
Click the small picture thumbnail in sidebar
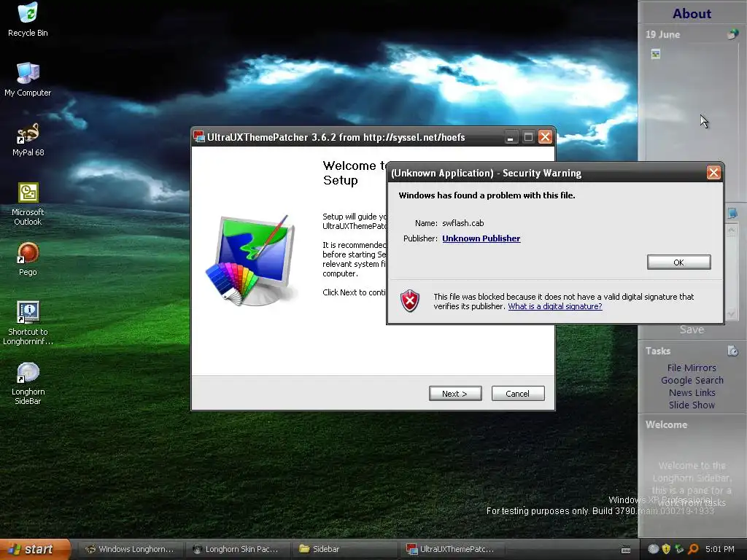[x=656, y=54]
